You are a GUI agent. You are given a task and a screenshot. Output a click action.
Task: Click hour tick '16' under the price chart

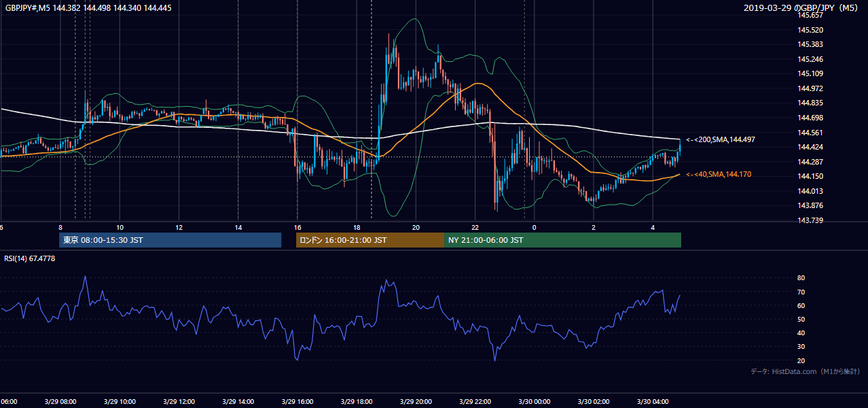297,227
